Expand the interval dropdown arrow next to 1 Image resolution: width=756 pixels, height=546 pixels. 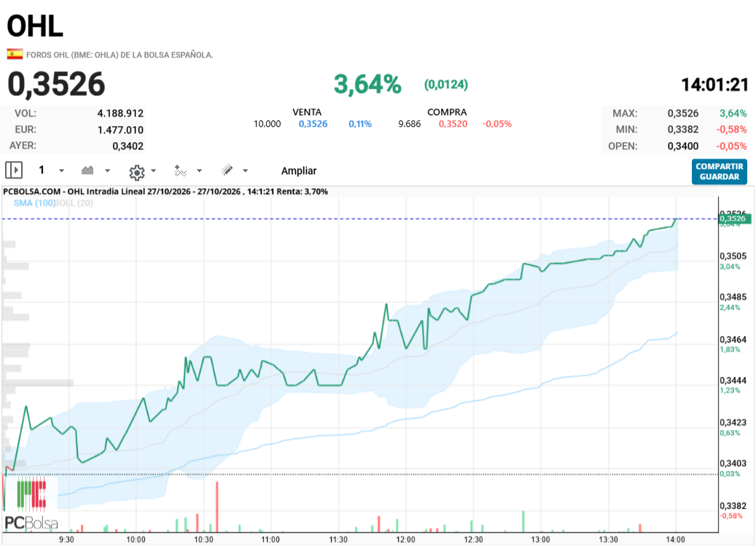(61, 171)
